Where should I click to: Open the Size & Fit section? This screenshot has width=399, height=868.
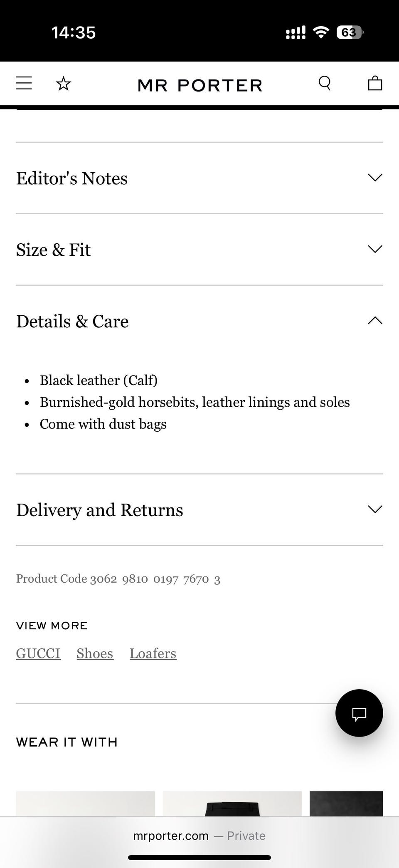(x=54, y=250)
